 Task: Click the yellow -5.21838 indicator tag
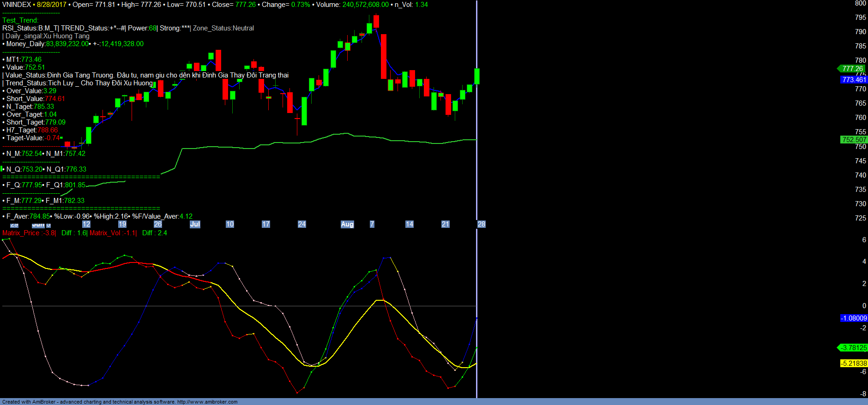coord(854,363)
